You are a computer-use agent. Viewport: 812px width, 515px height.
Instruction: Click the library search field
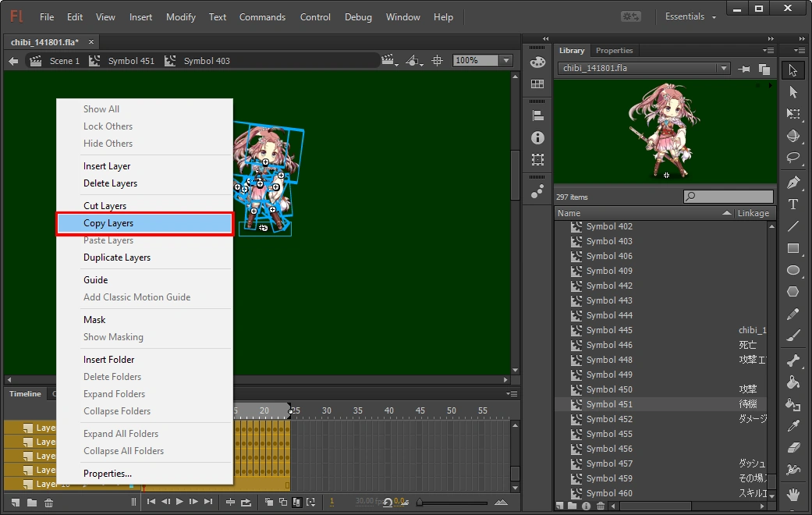(x=733, y=197)
